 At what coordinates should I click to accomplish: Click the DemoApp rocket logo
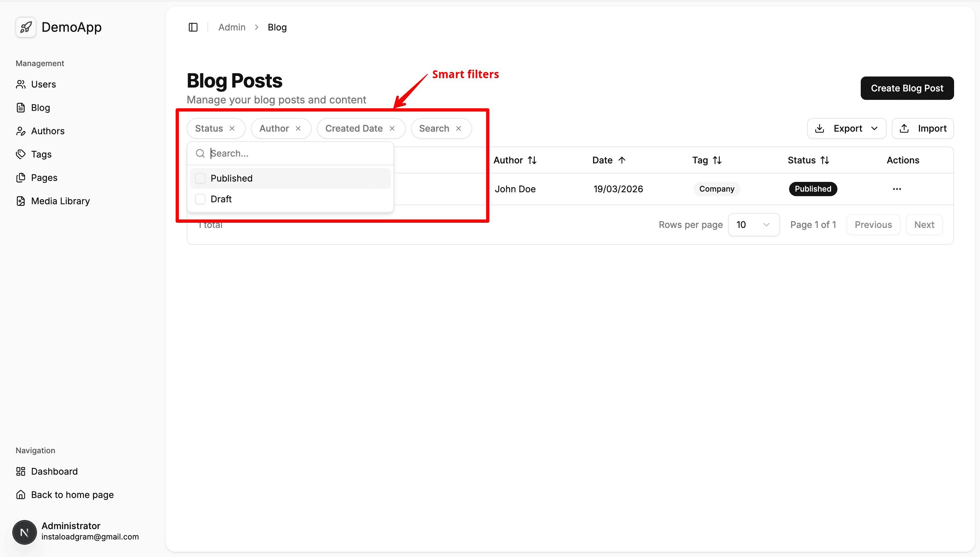26,27
